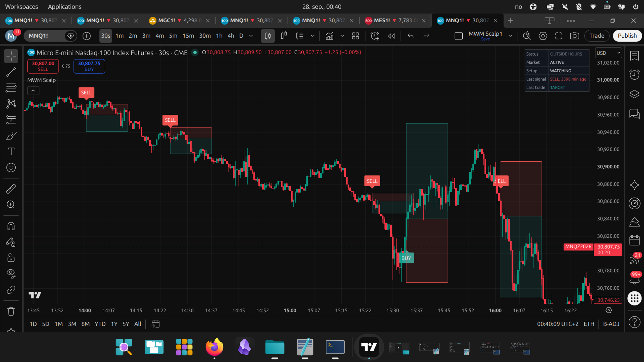This screenshot has width=644, height=362.
Task: Open the emoji icons tool
Action: pos(11,168)
